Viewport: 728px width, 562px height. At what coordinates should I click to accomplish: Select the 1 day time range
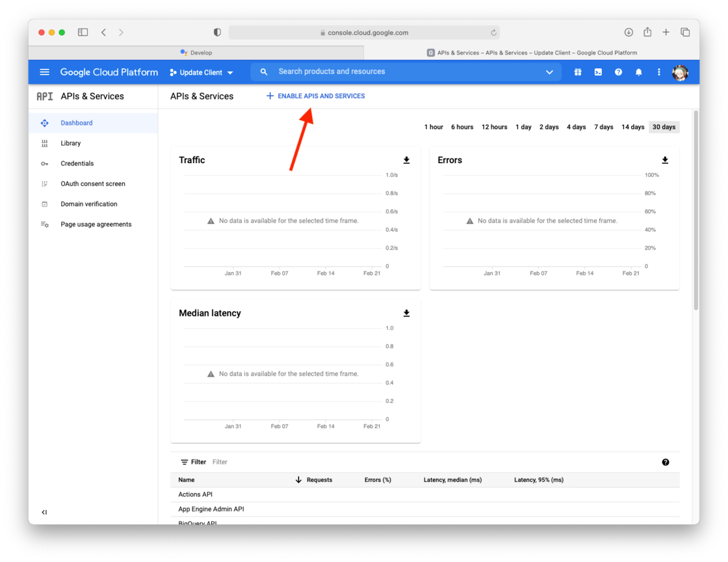click(x=523, y=127)
